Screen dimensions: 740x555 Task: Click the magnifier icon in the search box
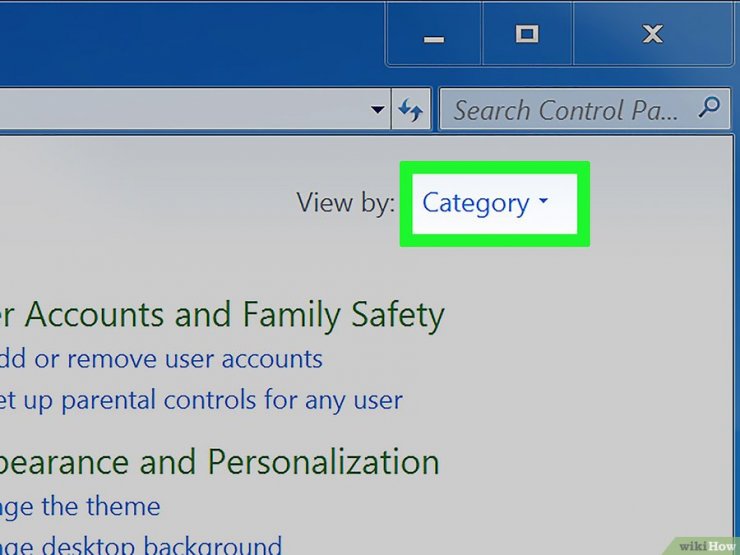pyautogui.click(x=708, y=108)
